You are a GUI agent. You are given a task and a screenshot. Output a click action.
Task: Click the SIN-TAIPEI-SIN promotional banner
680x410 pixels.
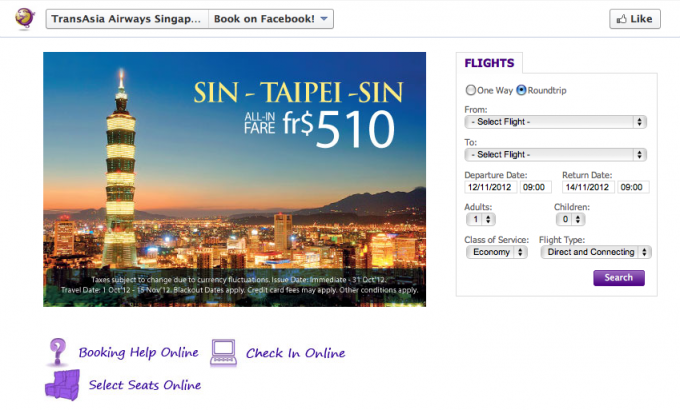(x=235, y=180)
